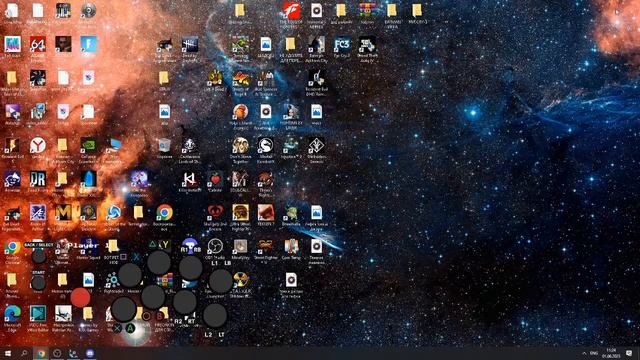
Task: Click the overlay circle labeled L1 LB
Action: coord(221,281)
